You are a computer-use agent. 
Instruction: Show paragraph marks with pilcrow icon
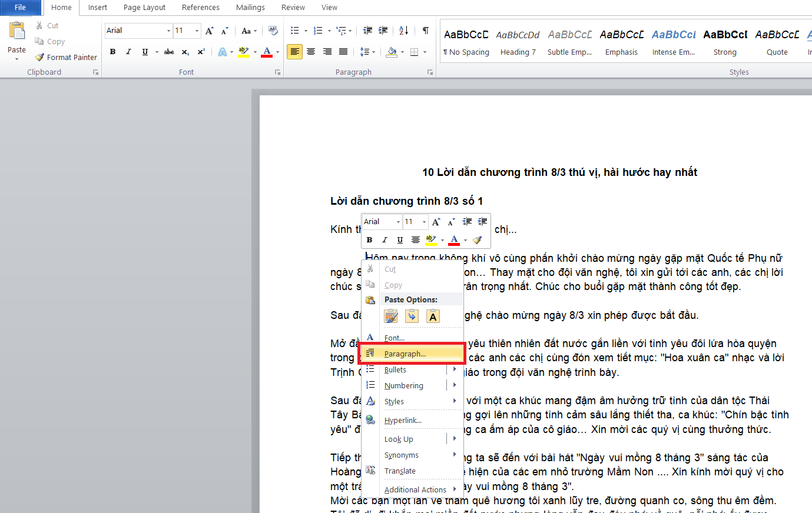[x=425, y=31]
